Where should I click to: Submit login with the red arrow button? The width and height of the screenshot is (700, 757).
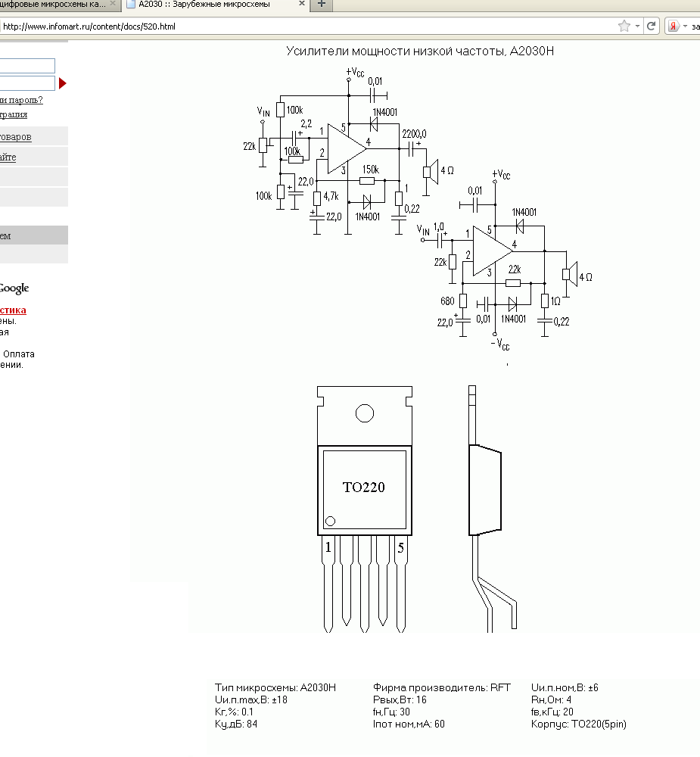[x=62, y=83]
